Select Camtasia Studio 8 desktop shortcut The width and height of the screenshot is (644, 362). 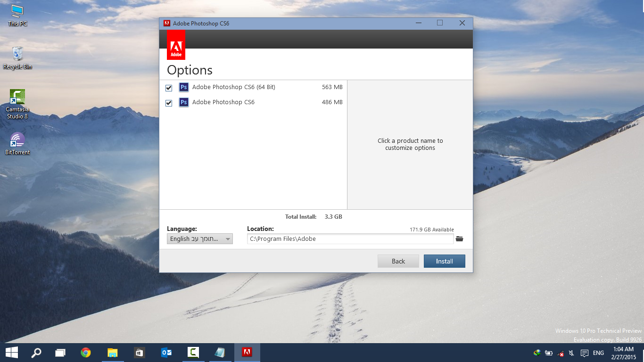pyautogui.click(x=17, y=104)
